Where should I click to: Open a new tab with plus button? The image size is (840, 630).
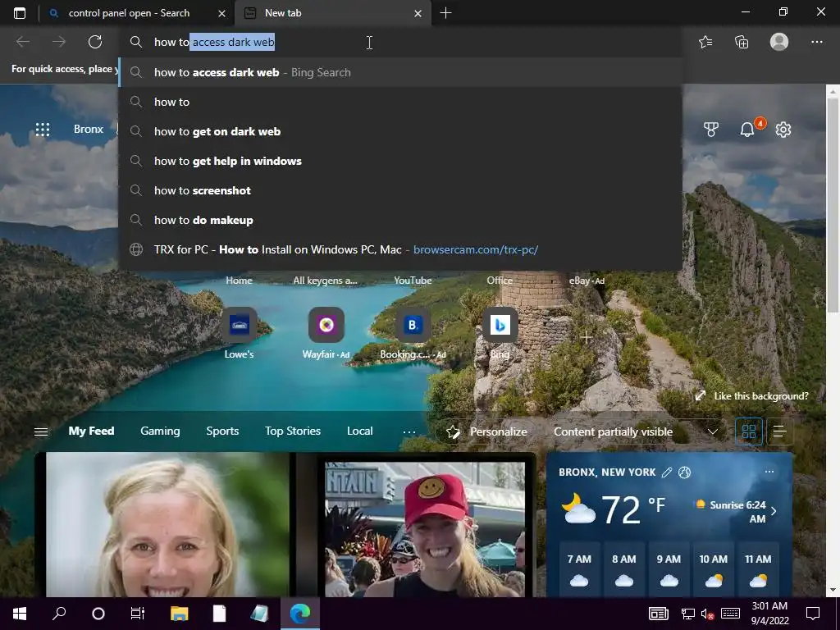click(445, 13)
